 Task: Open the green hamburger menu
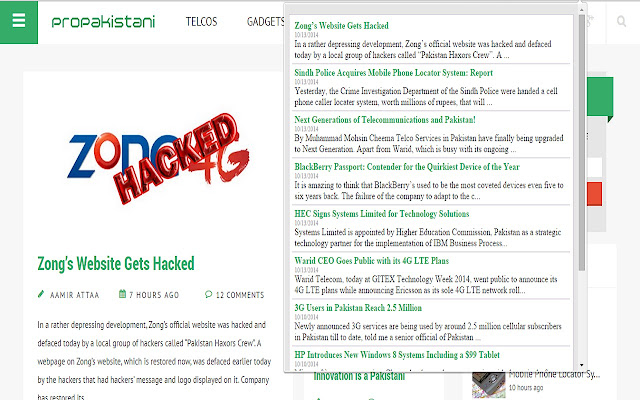pyautogui.click(x=19, y=22)
